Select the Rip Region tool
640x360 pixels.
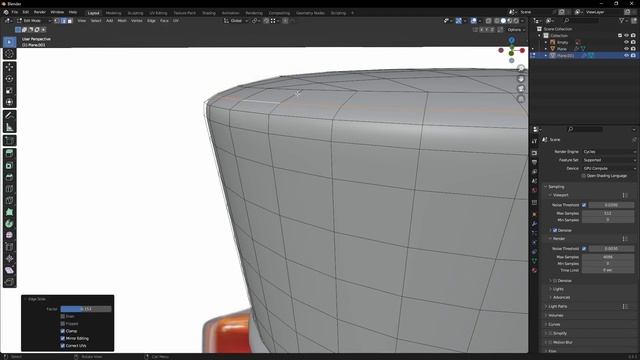9,282
